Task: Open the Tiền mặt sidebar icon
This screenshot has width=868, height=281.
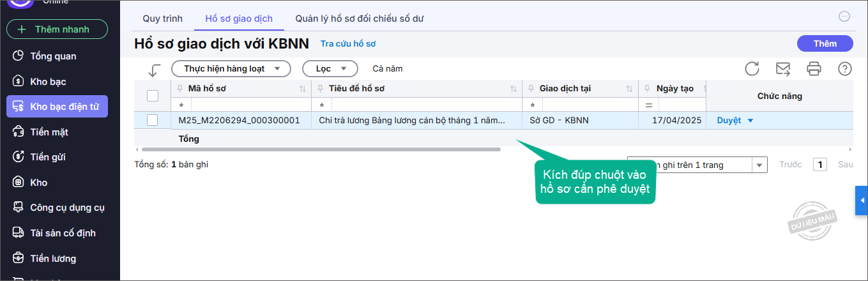Action: coord(19,132)
